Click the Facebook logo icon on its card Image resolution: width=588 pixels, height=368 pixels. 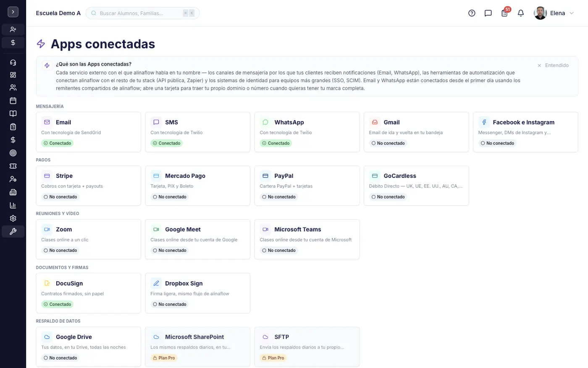click(484, 122)
